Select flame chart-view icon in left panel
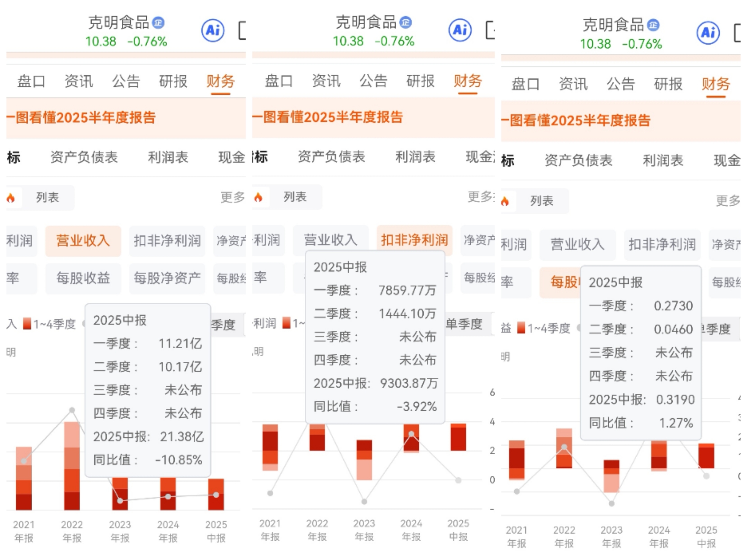Screen dimensions: 747x560 pos(11,198)
